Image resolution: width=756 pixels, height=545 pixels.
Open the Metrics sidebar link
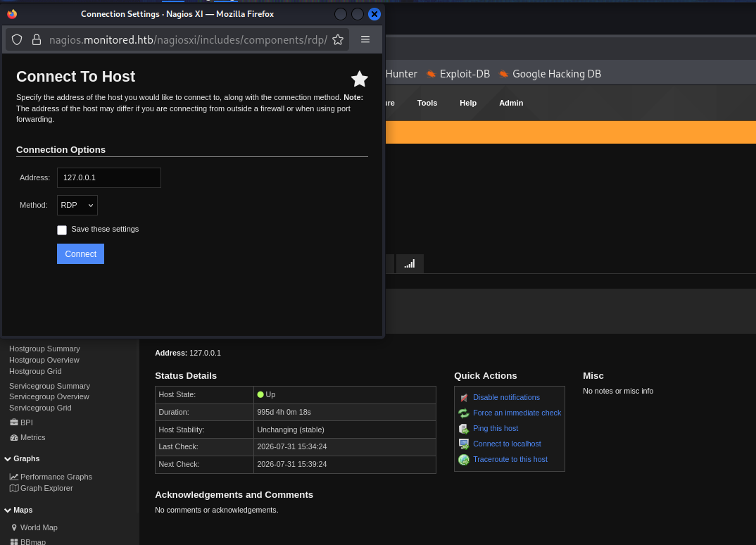coord(33,437)
